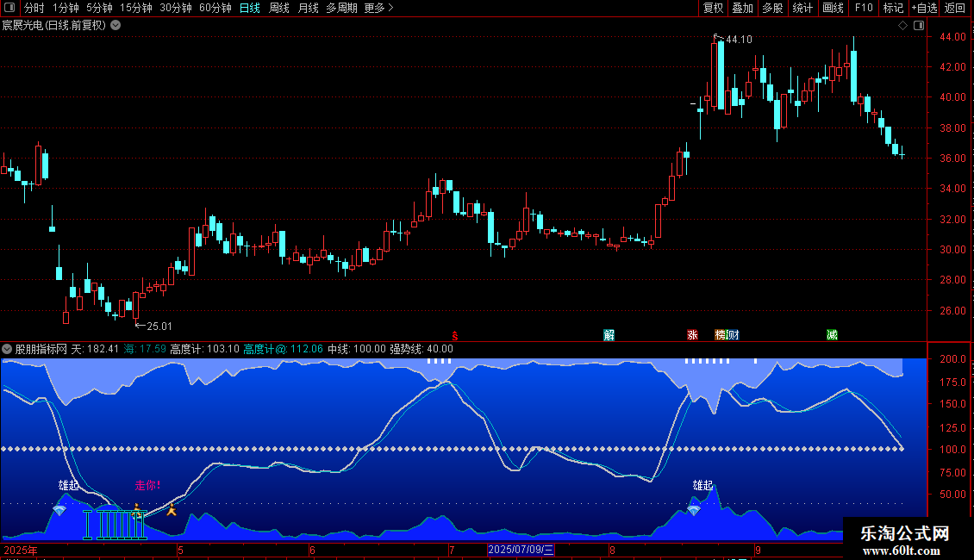Open the 涨 event marker

click(x=692, y=334)
